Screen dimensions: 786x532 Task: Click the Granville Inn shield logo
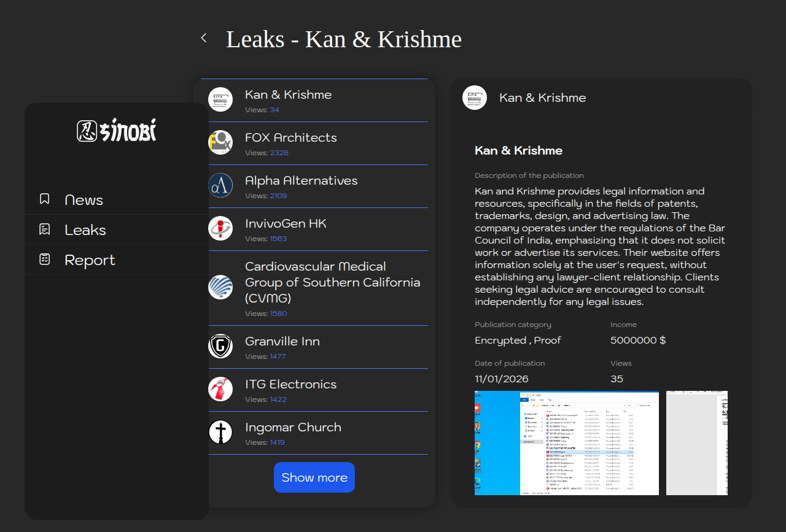coord(220,346)
